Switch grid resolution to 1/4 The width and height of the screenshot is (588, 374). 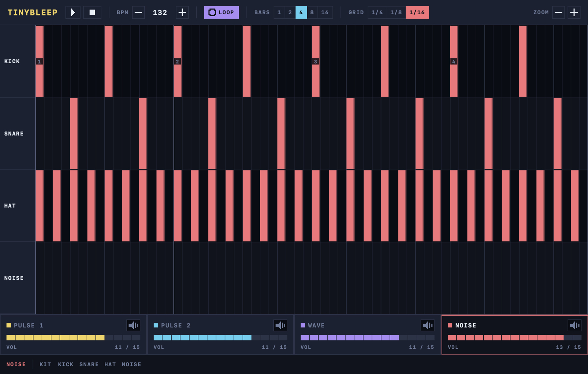(377, 12)
